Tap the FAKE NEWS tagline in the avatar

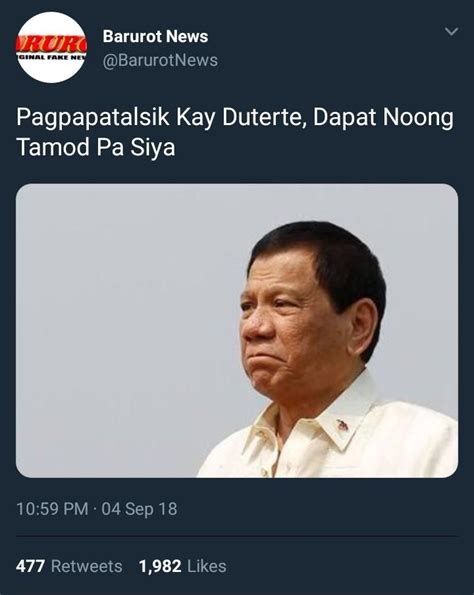[x=52, y=57]
